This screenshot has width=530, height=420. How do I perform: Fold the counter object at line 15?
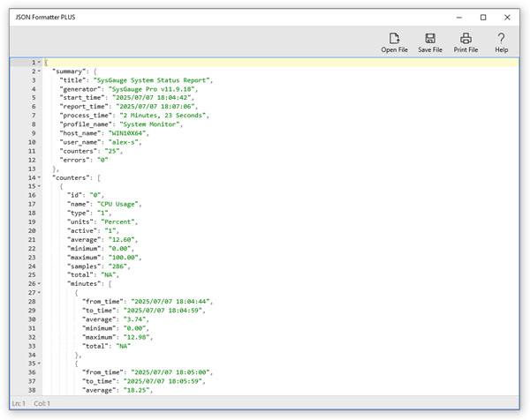39,186
